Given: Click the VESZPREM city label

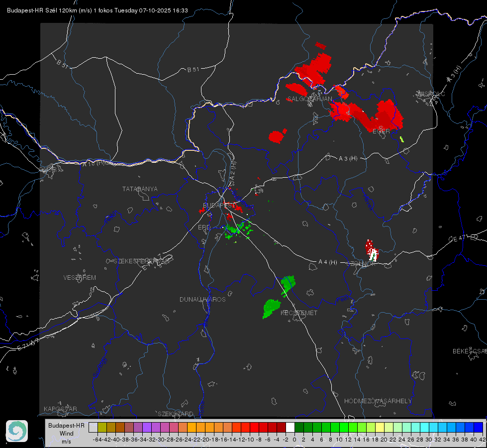Looking at the screenshot, I should [80, 277].
